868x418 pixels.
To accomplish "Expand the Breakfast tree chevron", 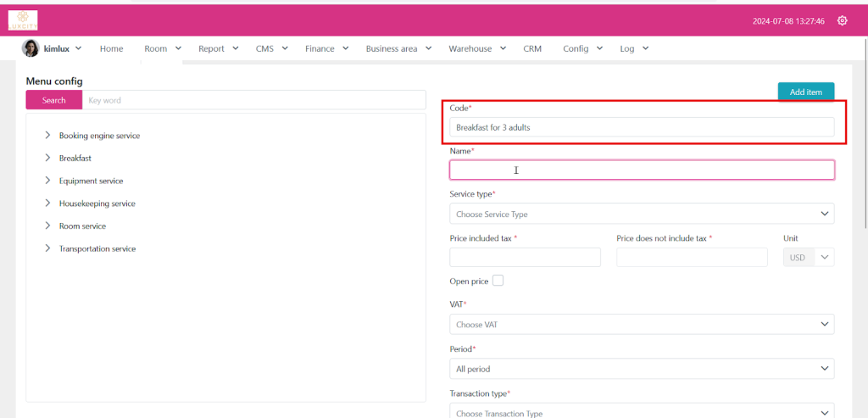I will click(47, 158).
